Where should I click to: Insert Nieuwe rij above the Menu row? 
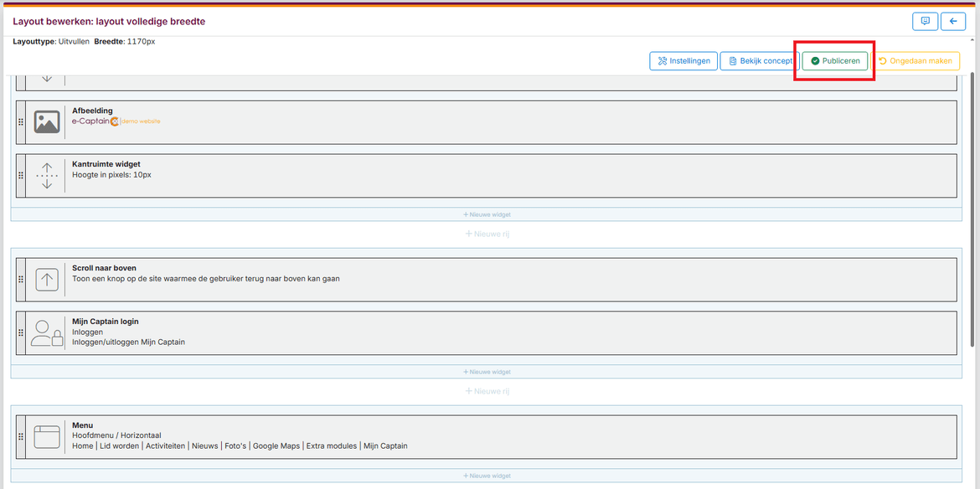click(x=487, y=391)
